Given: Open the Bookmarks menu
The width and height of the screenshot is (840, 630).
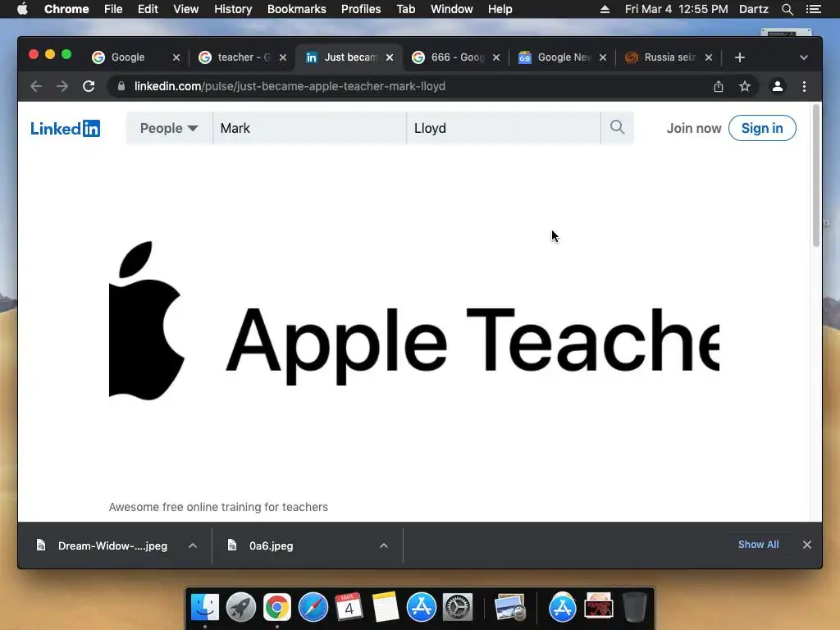Looking at the screenshot, I should (297, 9).
